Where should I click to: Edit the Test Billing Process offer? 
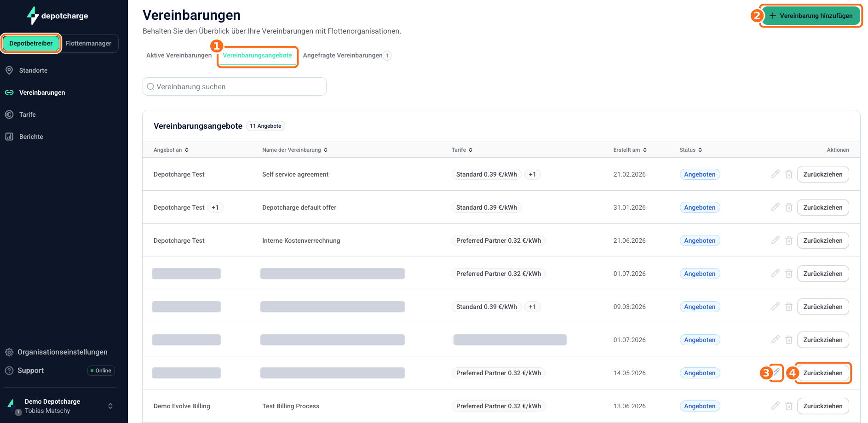(776, 406)
